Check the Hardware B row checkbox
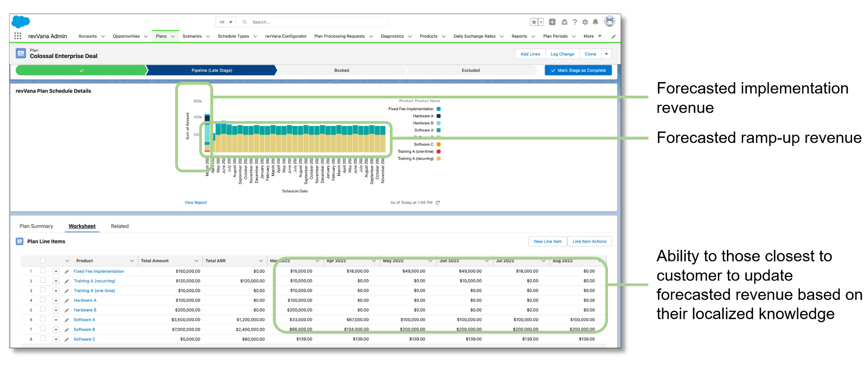This screenshot has height=365, width=868. click(x=43, y=309)
